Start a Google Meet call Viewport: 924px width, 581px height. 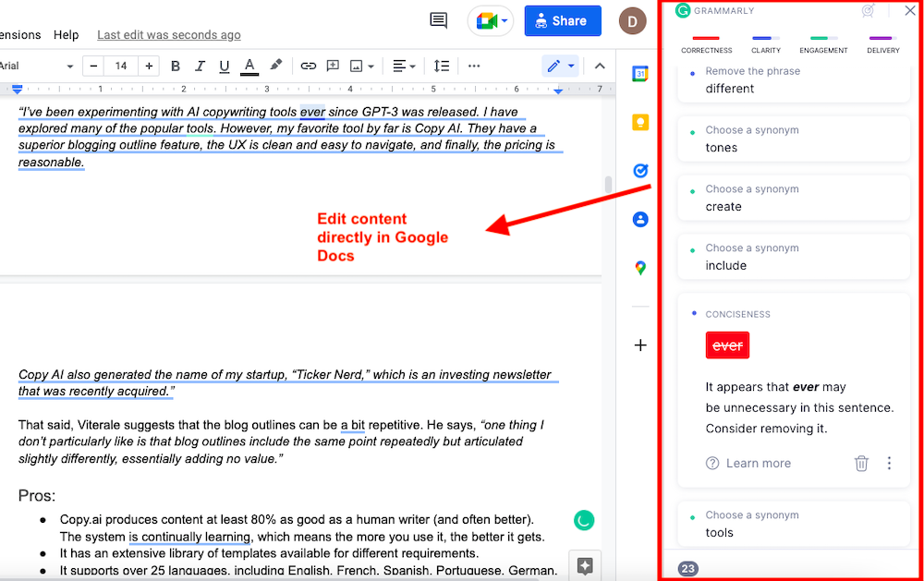(491, 21)
